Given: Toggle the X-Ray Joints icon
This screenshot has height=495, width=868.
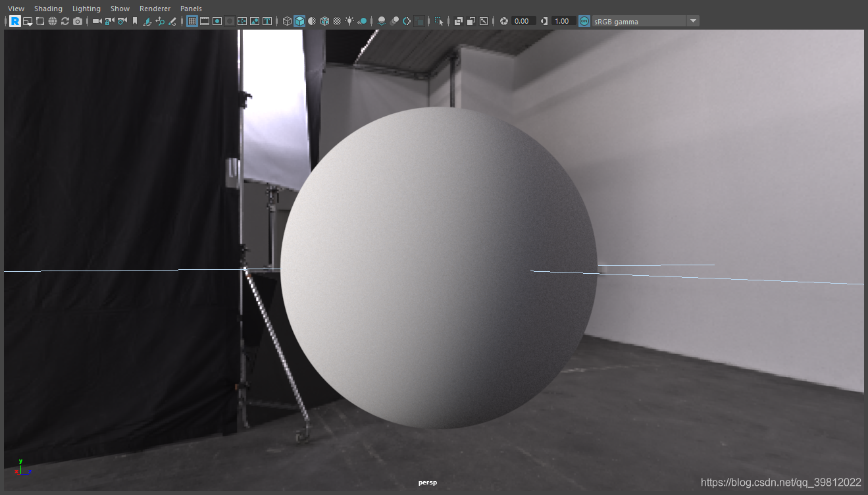Looking at the screenshot, I should (x=484, y=21).
